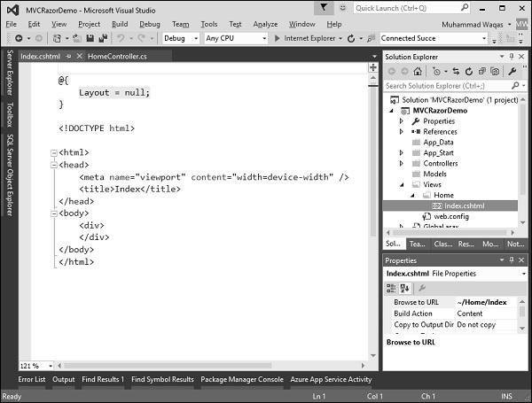Click Collapse All icon in Solution Explorer
The image size is (532, 403).
pos(481,71)
